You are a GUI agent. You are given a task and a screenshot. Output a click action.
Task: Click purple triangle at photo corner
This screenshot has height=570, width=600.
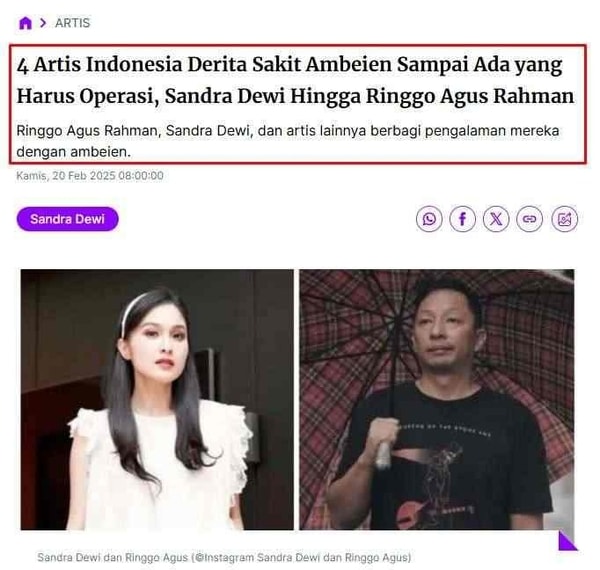(567, 541)
